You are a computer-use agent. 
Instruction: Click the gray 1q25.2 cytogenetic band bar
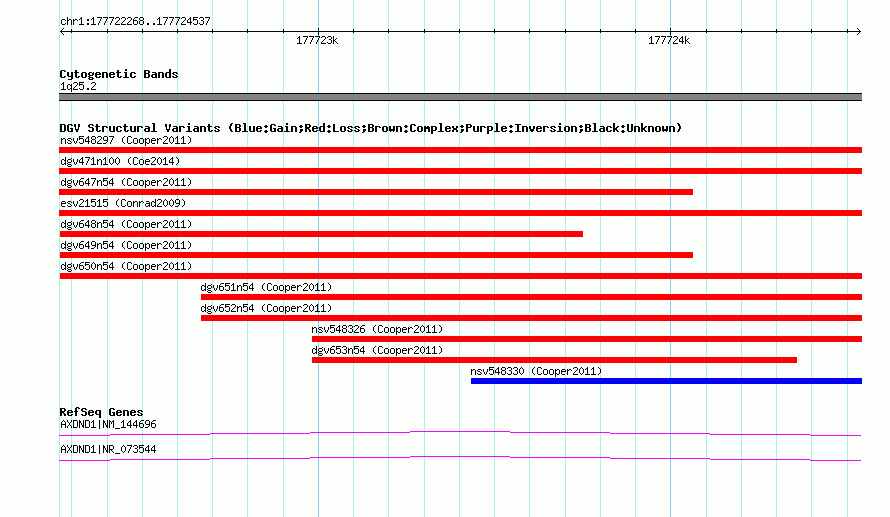pyautogui.click(x=460, y=97)
